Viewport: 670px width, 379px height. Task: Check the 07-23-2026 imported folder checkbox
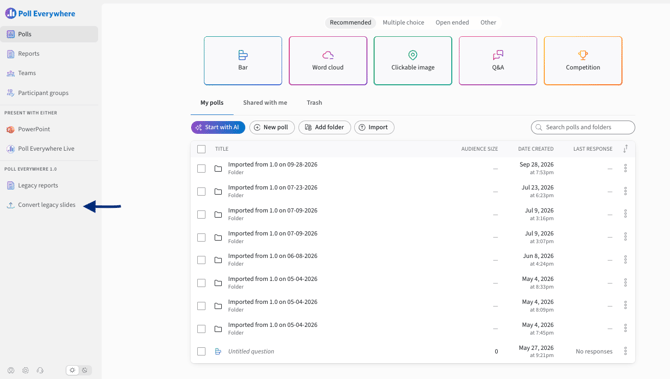click(x=201, y=191)
